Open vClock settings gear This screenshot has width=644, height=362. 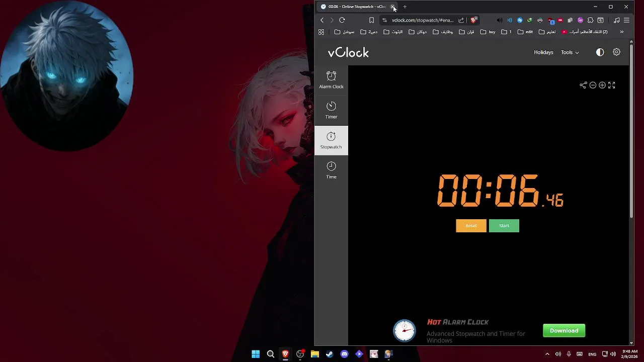pyautogui.click(x=616, y=52)
